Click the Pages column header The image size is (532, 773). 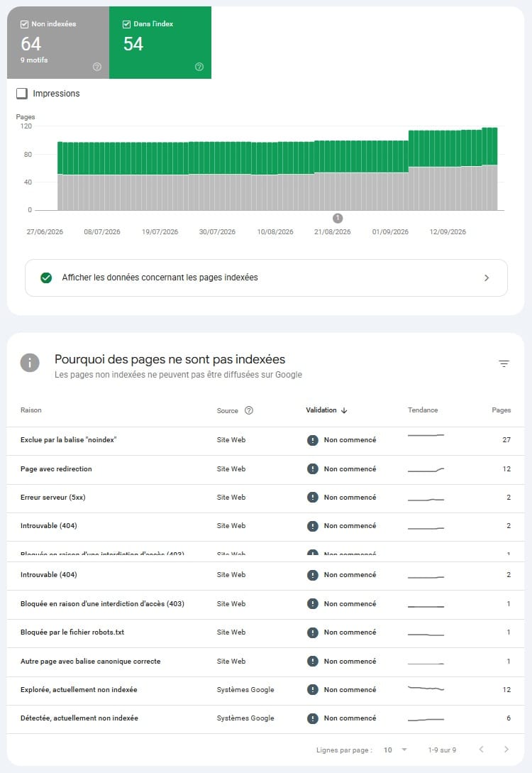pyautogui.click(x=501, y=410)
